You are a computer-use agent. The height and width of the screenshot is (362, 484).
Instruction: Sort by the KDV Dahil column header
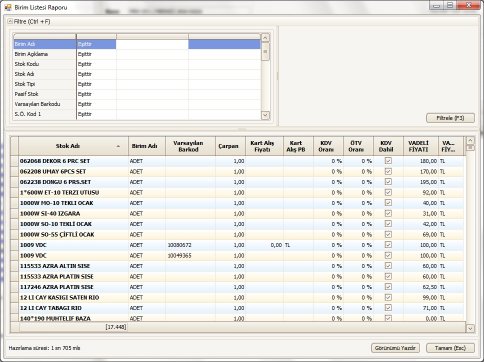(x=388, y=146)
